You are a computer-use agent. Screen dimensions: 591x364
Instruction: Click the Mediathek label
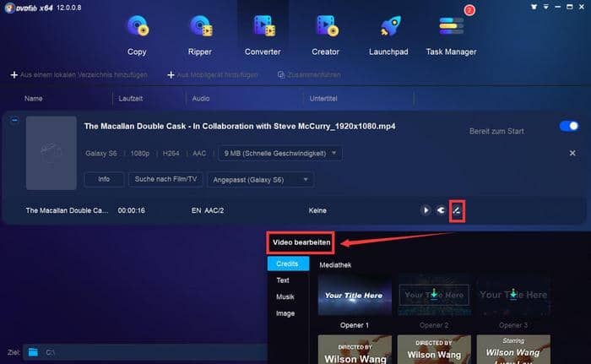[x=335, y=265]
